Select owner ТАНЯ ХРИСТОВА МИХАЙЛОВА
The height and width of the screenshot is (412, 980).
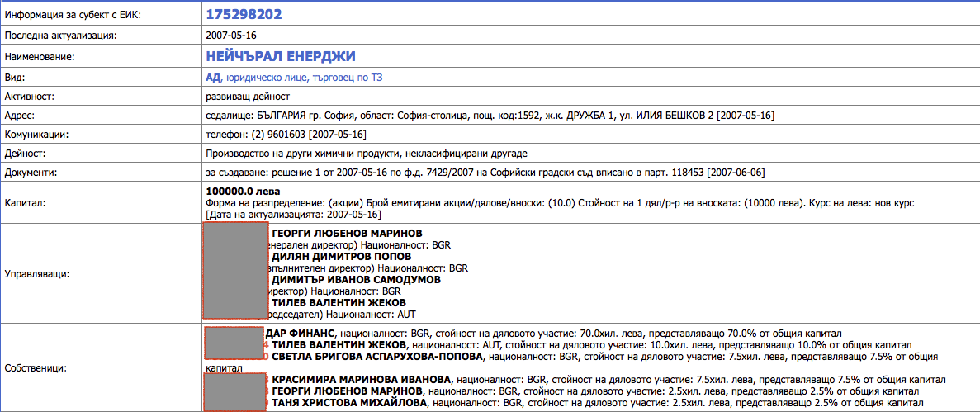pyautogui.click(x=350, y=402)
